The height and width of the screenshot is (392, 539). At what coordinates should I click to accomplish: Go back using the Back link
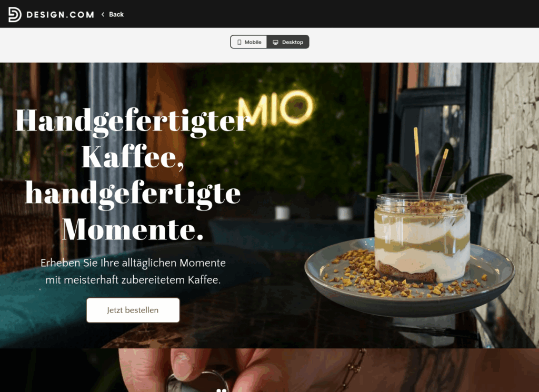[113, 14]
